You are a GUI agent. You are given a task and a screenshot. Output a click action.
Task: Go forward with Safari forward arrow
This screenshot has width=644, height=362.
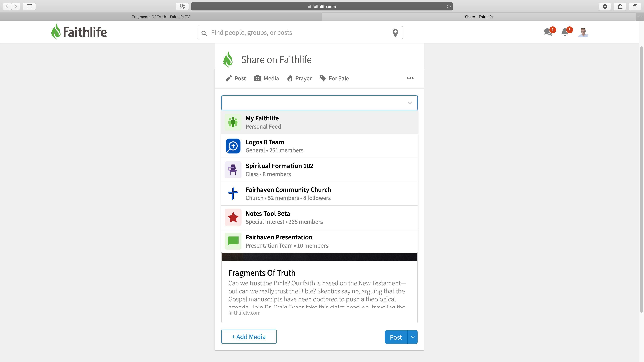(x=15, y=6)
